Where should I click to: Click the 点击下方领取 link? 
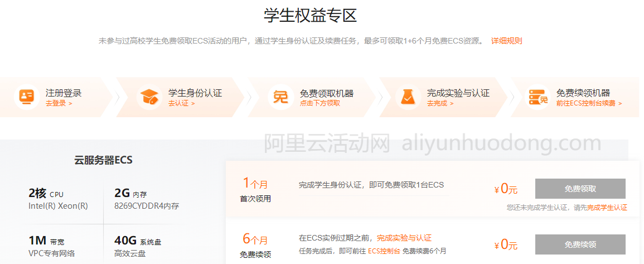320,103
